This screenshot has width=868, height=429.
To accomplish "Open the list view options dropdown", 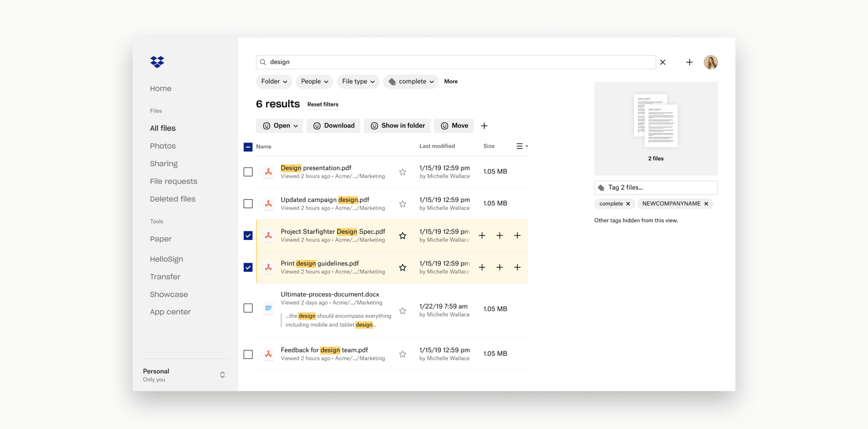I will [522, 146].
